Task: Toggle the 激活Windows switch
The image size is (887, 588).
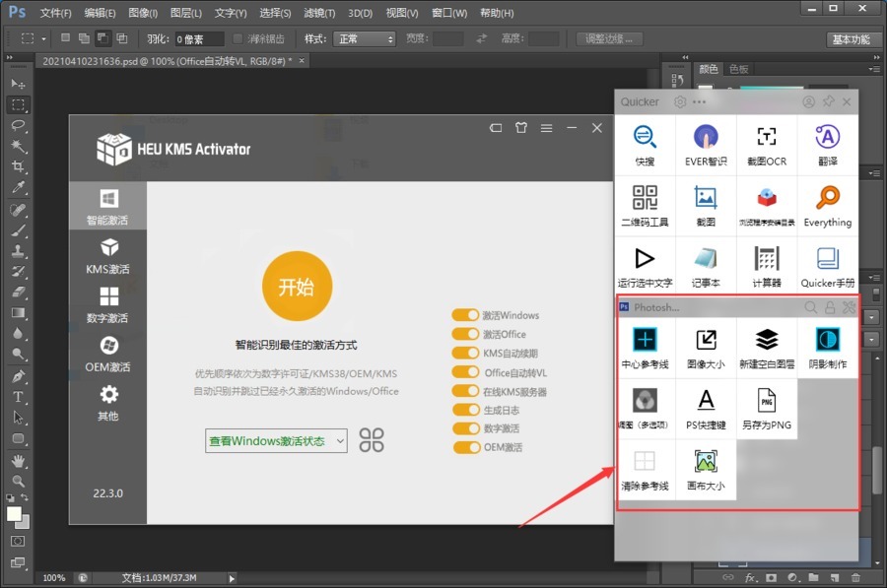Action: coord(465,315)
